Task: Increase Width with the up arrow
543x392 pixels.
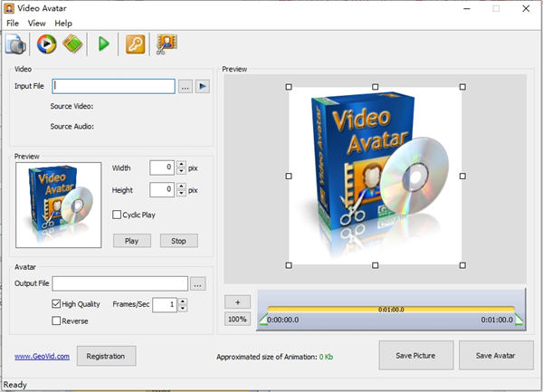Action: [181, 164]
